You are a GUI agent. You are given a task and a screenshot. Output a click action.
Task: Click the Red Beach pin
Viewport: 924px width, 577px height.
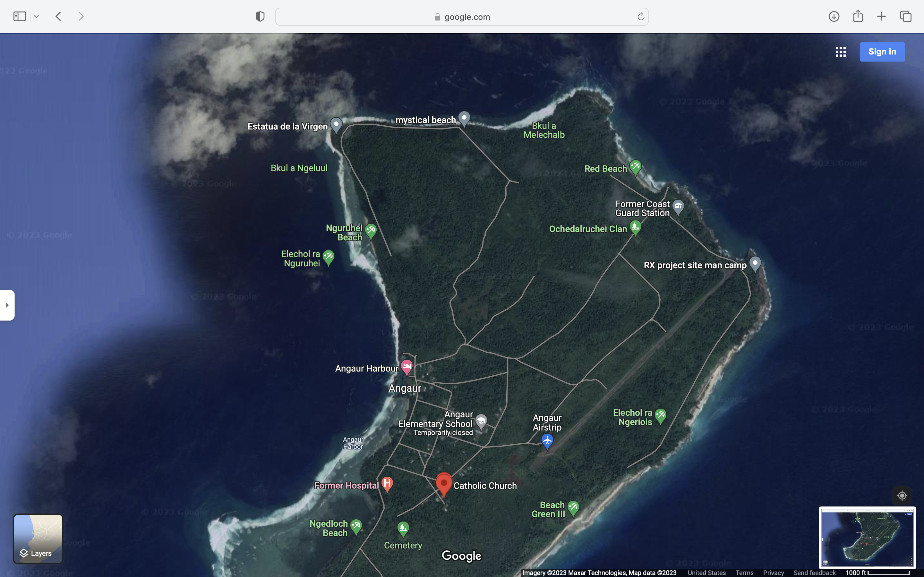point(635,167)
